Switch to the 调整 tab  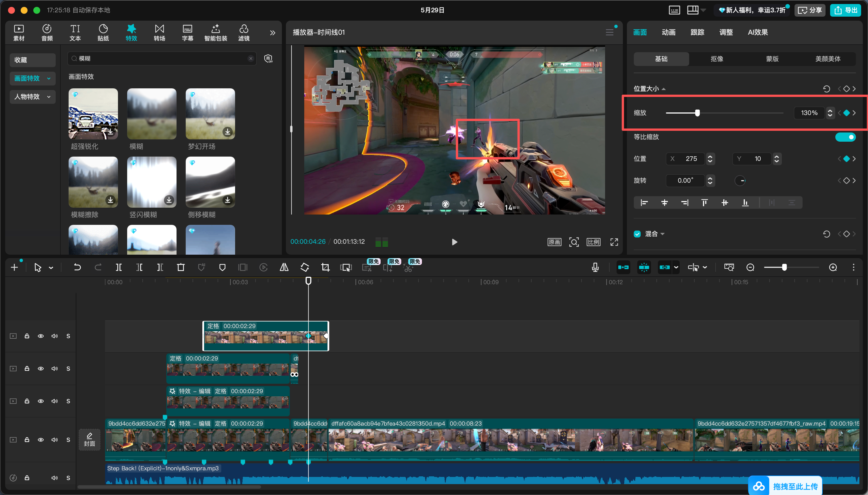[726, 32]
